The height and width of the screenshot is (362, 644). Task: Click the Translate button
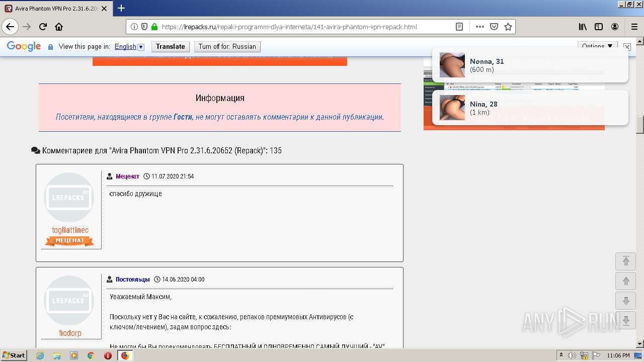click(171, 47)
